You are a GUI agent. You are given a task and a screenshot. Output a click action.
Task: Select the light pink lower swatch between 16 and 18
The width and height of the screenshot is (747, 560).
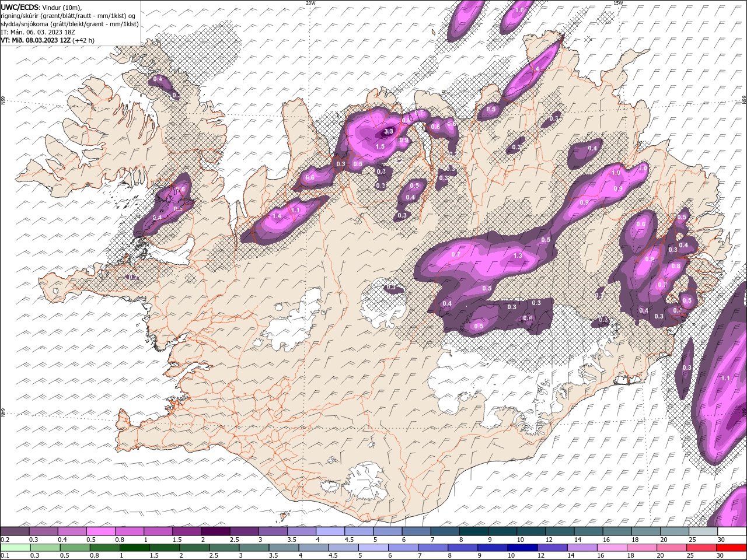coord(612,548)
